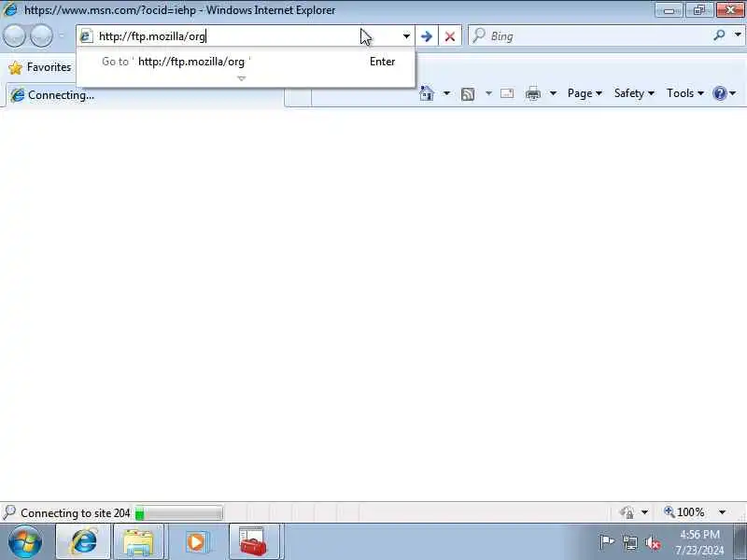The height and width of the screenshot is (560, 747).
Task: Click the Internet Explorer taskbar icon
Action: pos(83,542)
